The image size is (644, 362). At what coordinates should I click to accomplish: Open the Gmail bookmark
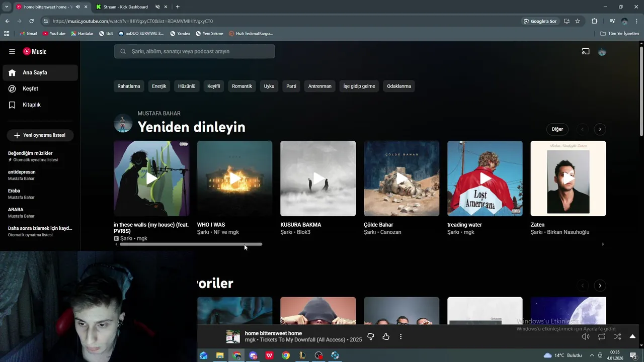pos(28,34)
